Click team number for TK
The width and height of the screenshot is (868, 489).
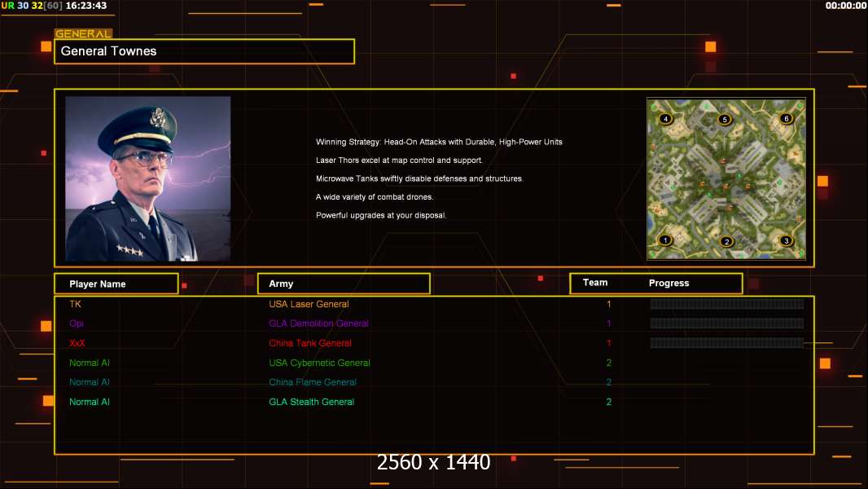[609, 304]
